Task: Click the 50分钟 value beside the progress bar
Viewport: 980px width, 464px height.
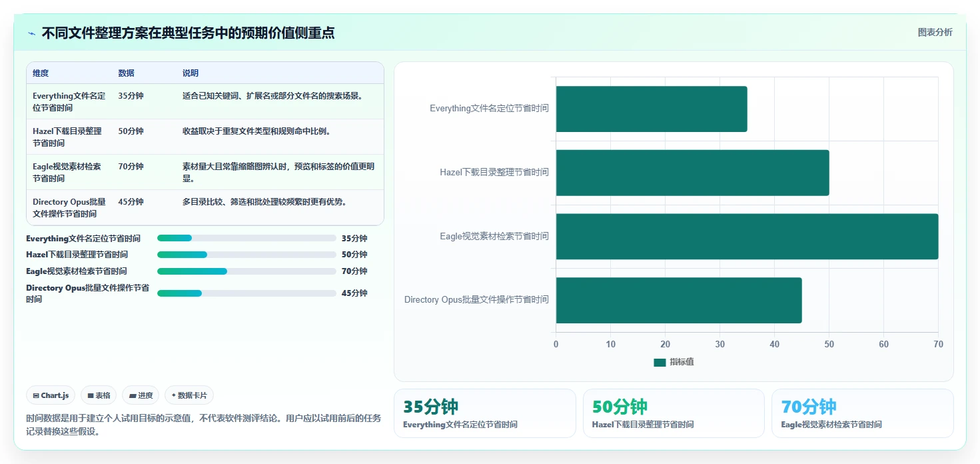Action: tap(354, 255)
